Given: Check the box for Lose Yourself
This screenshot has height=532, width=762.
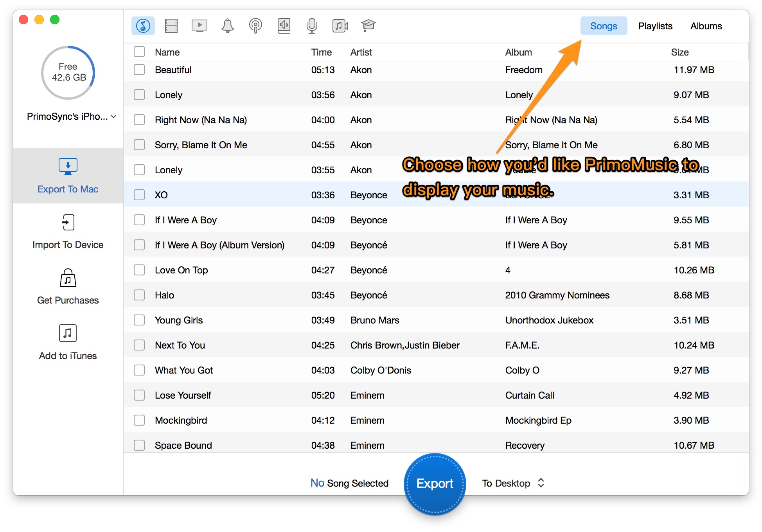Looking at the screenshot, I should click(x=139, y=395).
